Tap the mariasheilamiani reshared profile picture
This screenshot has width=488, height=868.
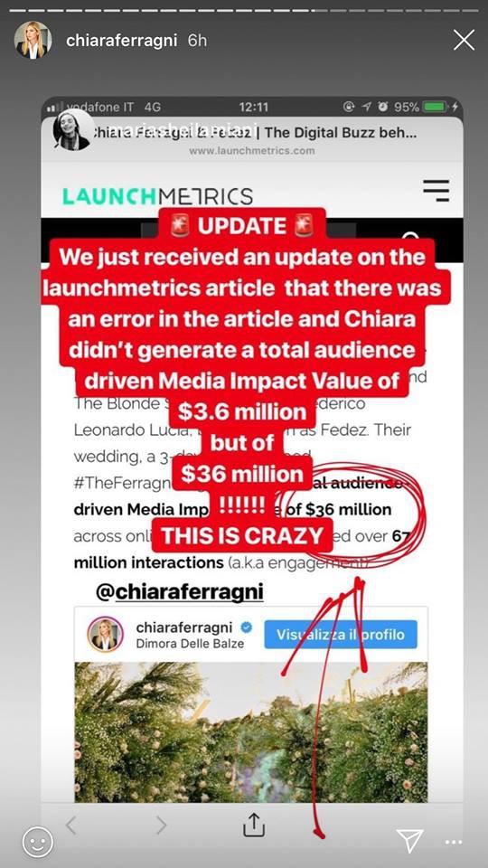(x=72, y=131)
